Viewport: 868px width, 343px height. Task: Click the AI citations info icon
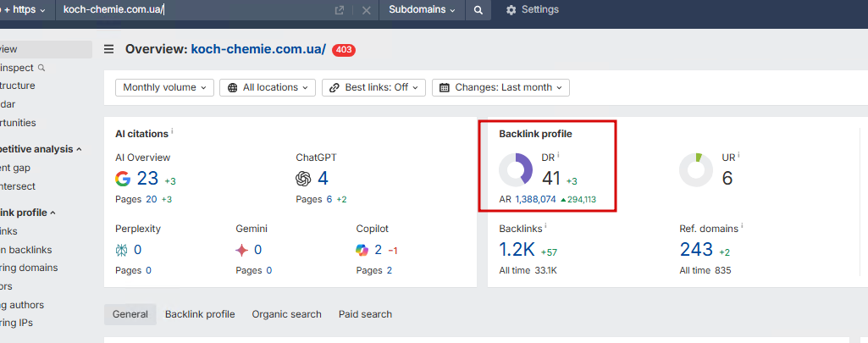172,131
